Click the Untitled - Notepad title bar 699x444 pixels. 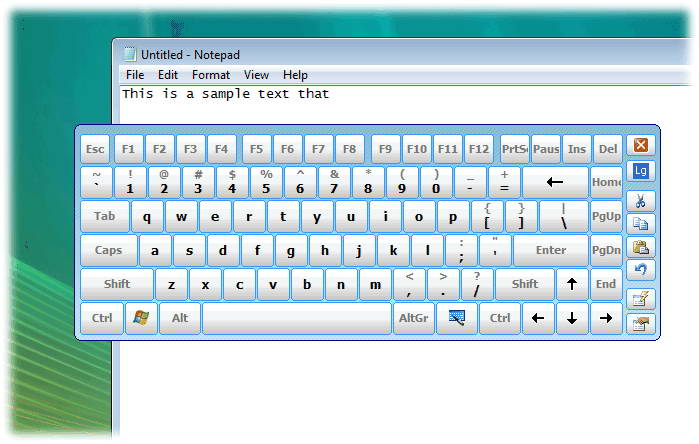pyautogui.click(x=401, y=54)
